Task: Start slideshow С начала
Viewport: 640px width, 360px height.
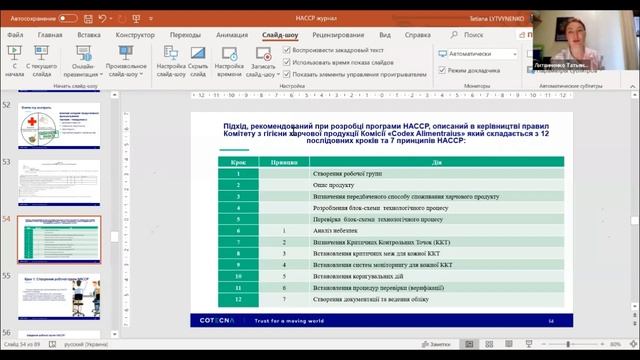Action: click(x=14, y=61)
